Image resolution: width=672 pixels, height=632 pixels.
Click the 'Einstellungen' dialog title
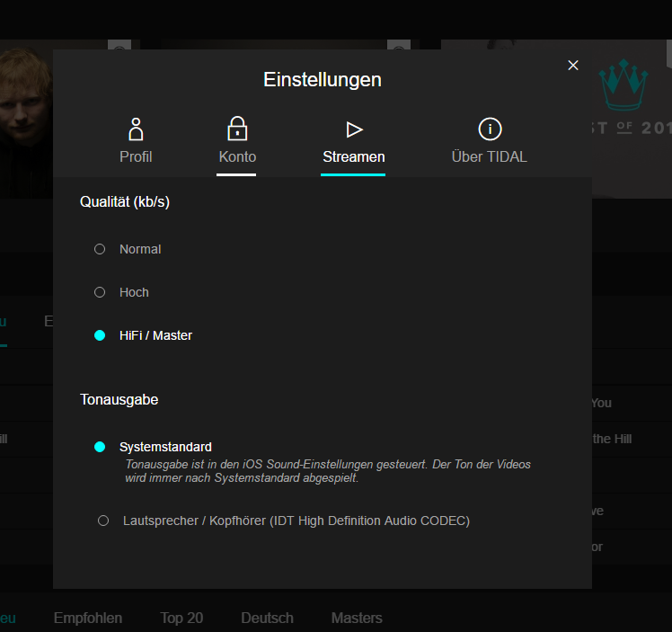(323, 80)
